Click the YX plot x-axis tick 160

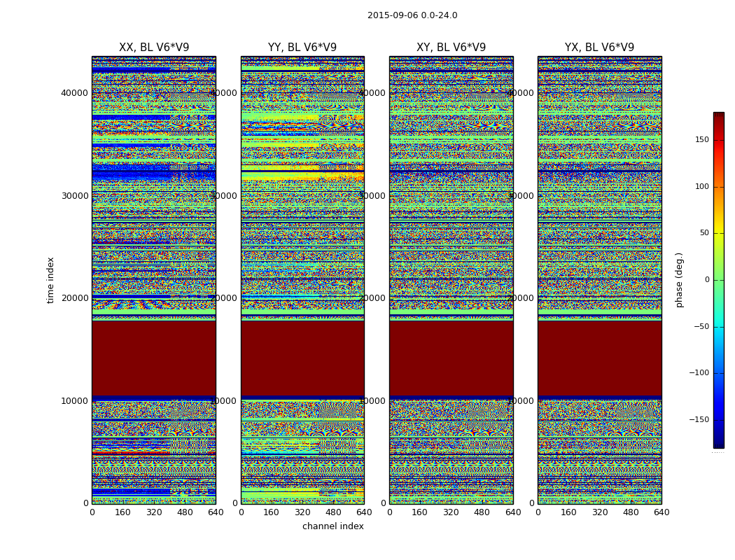tap(568, 512)
